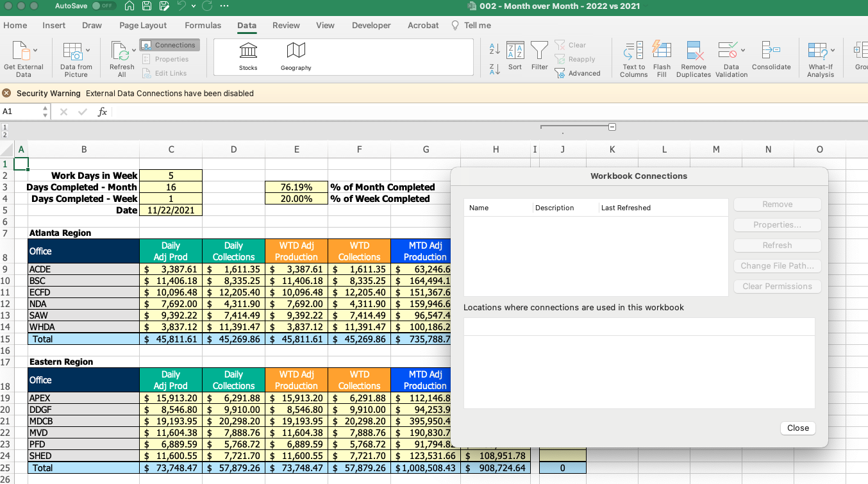Sort ascending with the A-Z icon
868x484 pixels.
coord(494,49)
